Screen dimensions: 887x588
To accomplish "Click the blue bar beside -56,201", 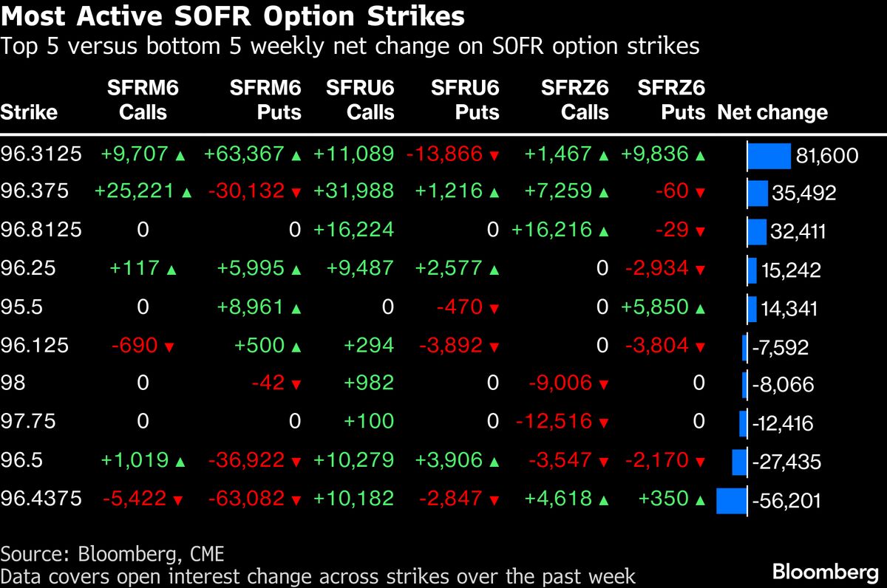I will click(x=732, y=501).
